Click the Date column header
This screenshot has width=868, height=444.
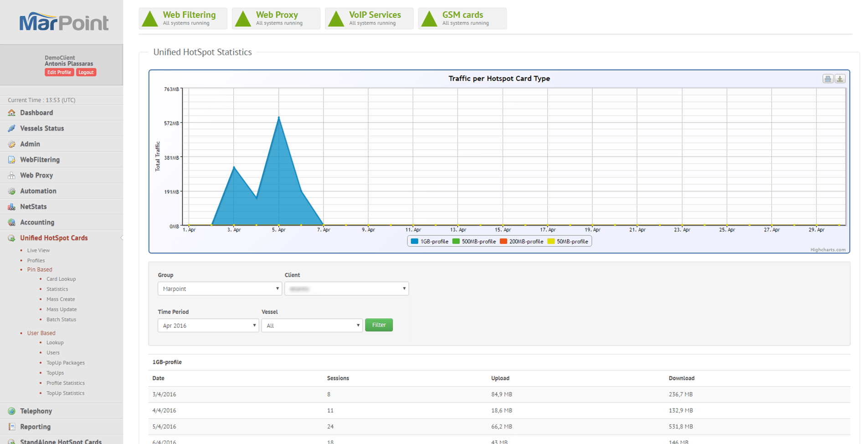coord(158,378)
